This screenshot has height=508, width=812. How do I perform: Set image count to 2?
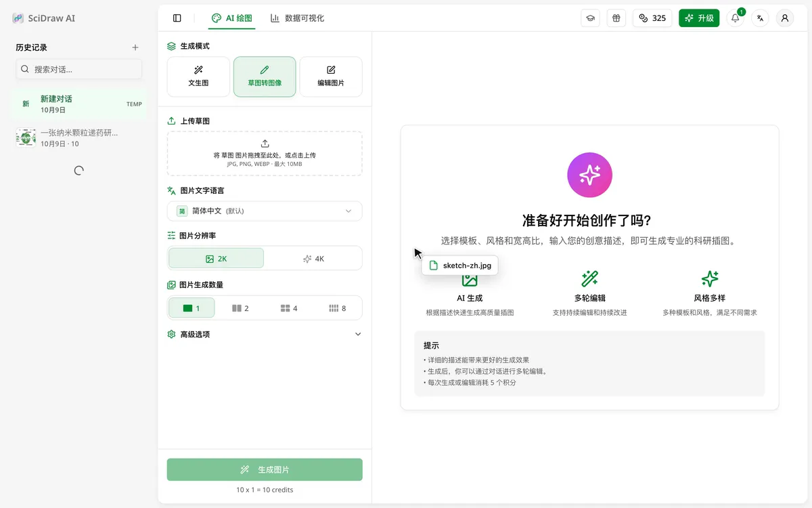click(240, 308)
